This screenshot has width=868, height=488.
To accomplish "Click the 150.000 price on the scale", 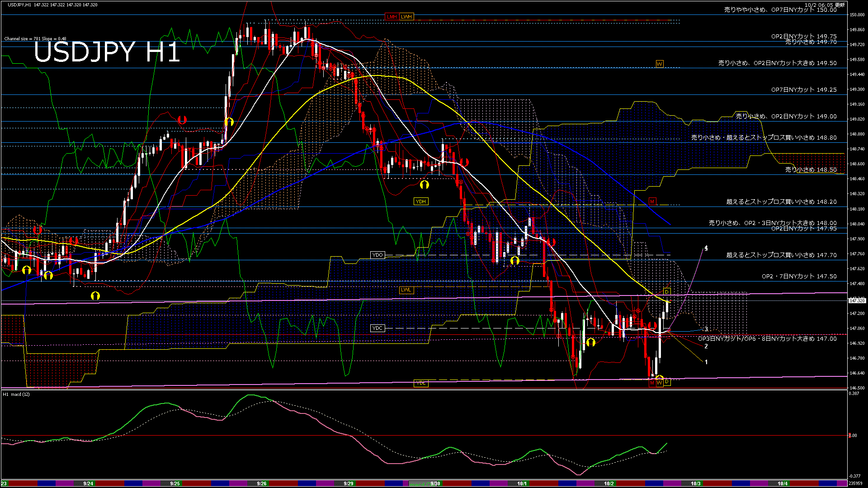I will pyautogui.click(x=857, y=15).
